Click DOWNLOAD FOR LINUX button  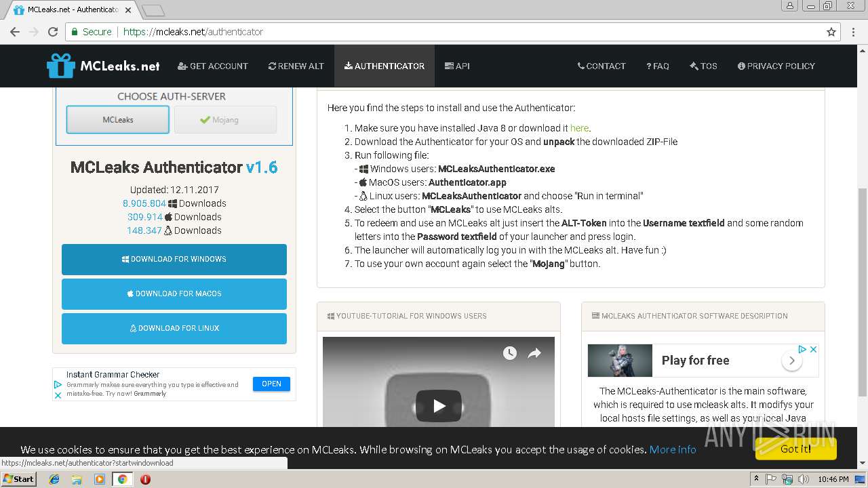pos(174,329)
